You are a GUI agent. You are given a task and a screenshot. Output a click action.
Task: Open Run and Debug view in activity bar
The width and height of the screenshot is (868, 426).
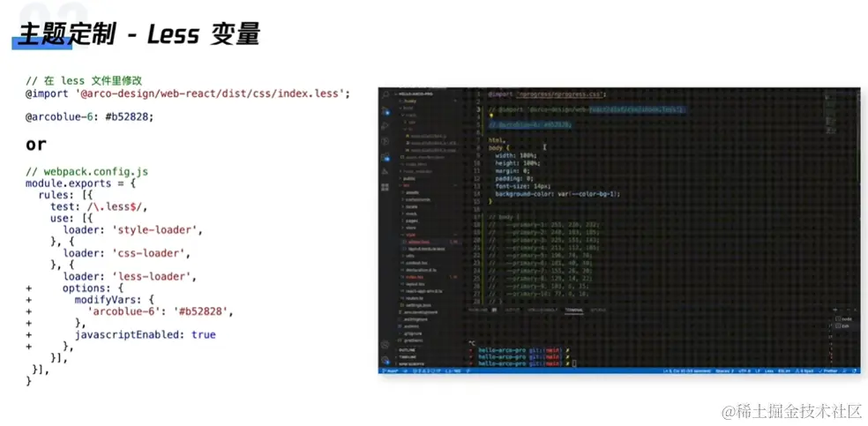[x=385, y=126]
